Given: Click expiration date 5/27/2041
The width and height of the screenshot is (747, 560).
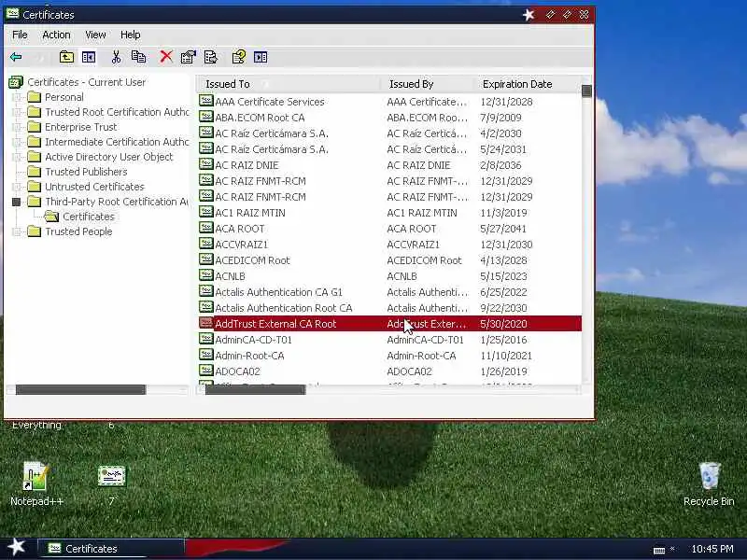Looking at the screenshot, I should point(503,229).
